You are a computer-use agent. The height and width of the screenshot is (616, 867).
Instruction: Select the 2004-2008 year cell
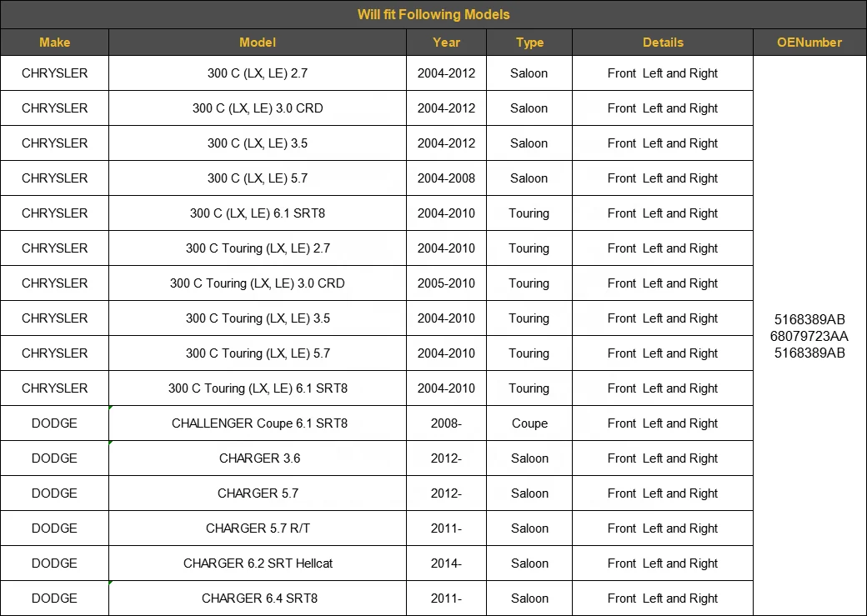tap(446, 178)
